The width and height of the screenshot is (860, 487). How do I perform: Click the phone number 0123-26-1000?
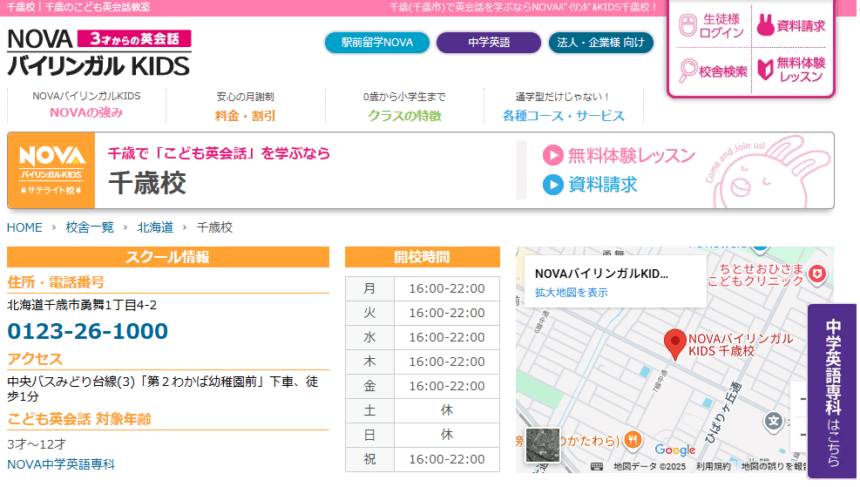tap(88, 331)
